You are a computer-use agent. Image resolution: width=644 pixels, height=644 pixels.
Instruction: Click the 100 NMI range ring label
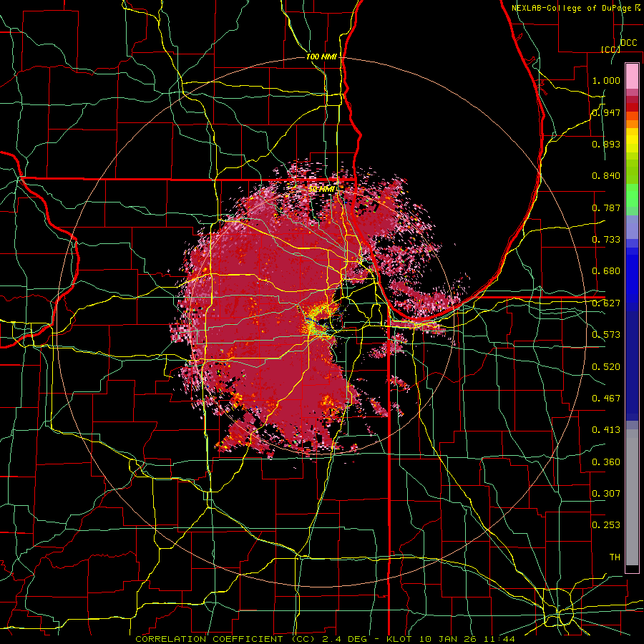tap(321, 57)
